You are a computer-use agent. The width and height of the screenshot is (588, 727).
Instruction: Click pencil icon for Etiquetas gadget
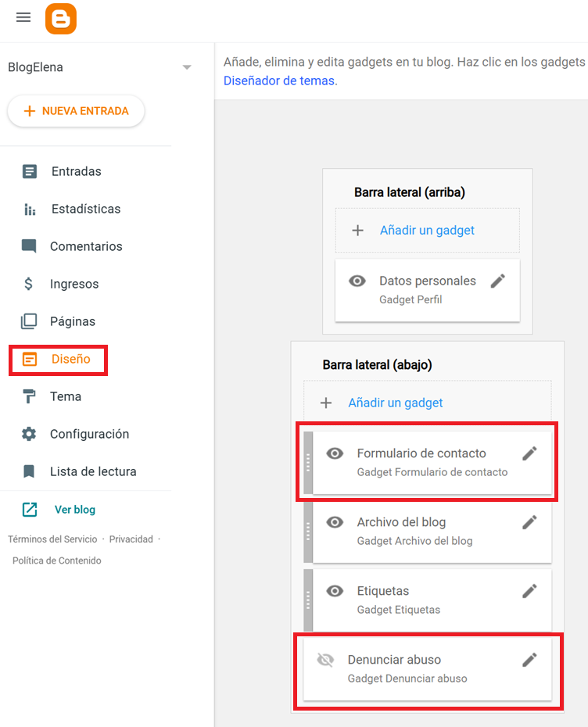point(529,591)
